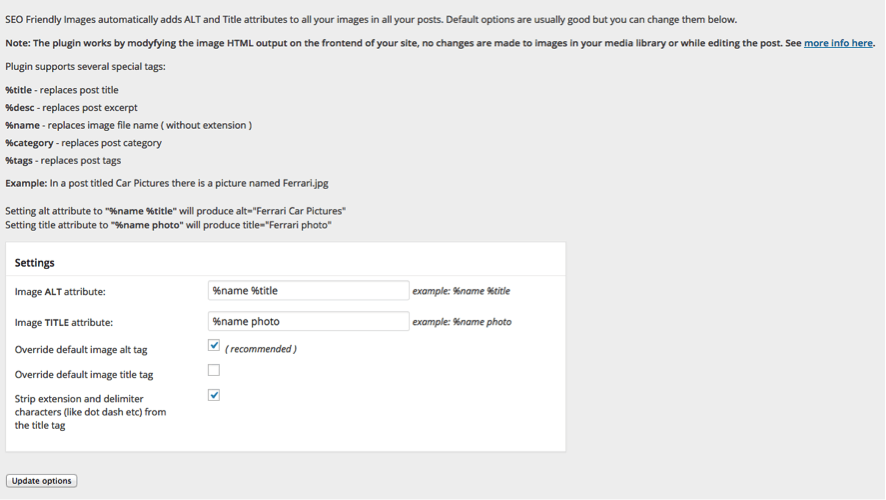Click the 'example: %name photo' hint text
This screenshot has height=500, width=886.
coord(462,322)
